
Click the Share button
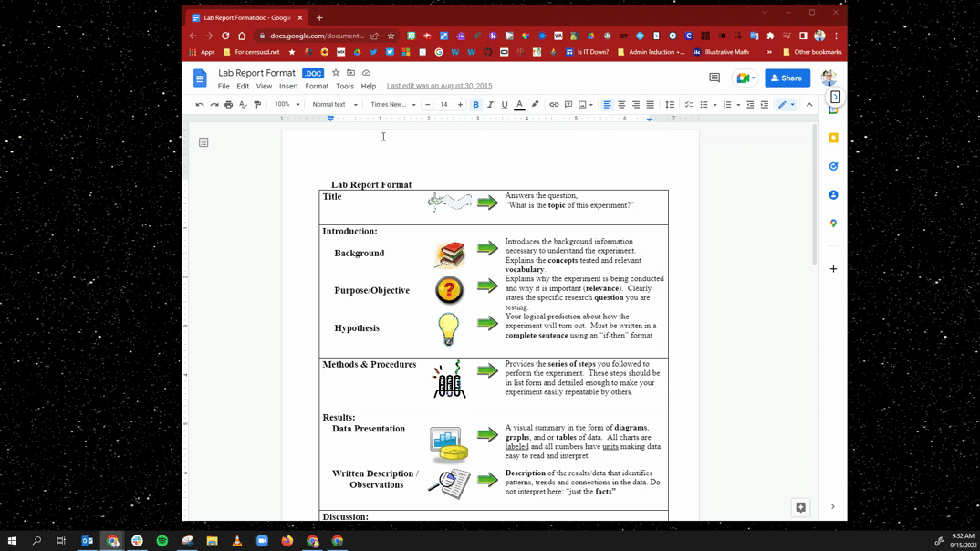(x=787, y=78)
